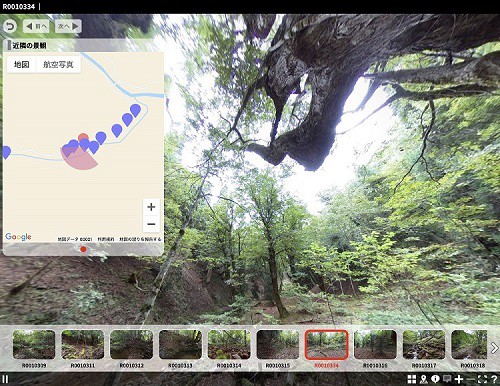The width and height of the screenshot is (500, 386).
Task: Click the back/return arrow icon
Action: click(11, 26)
